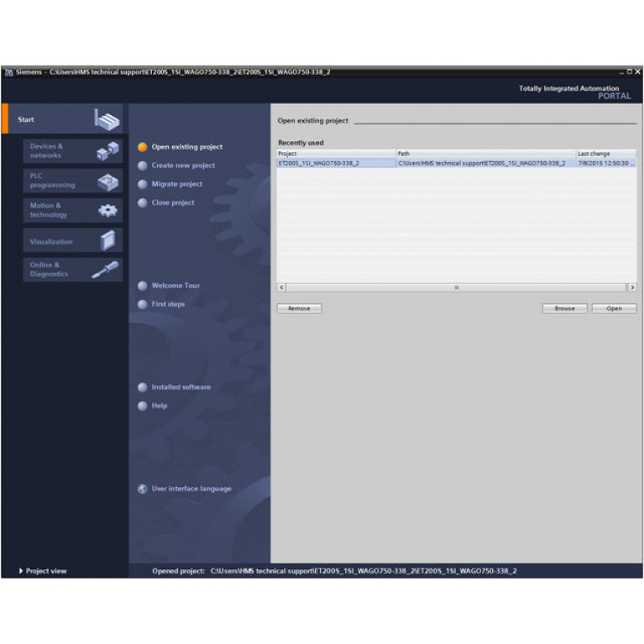
Task: Click the horizontal scrollbar left arrow
Action: (281, 287)
